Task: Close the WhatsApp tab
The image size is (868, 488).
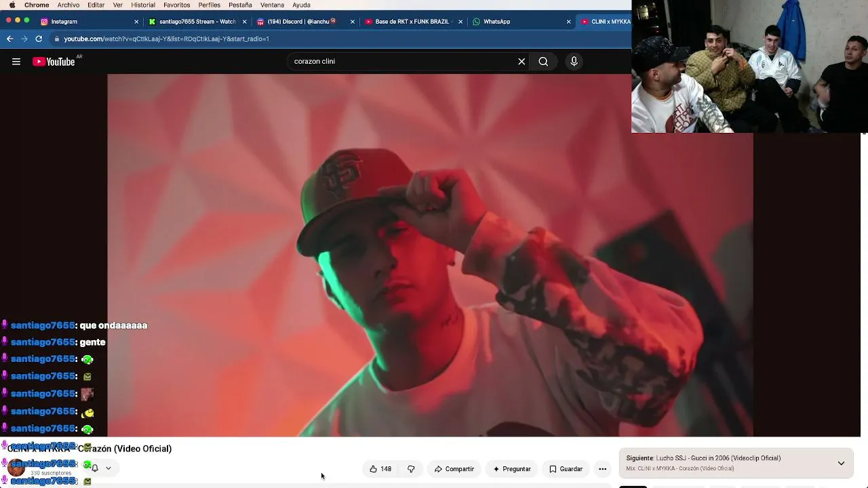Action: tap(568, 22)
